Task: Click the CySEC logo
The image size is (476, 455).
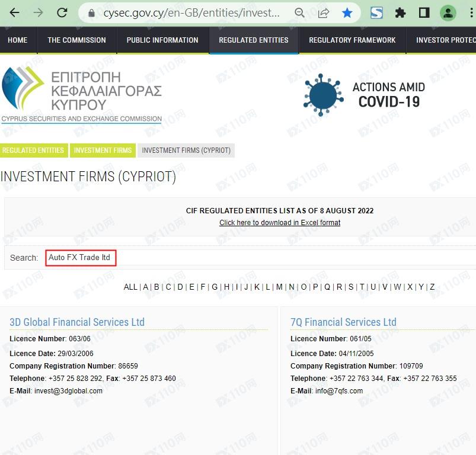Action: 82,95
